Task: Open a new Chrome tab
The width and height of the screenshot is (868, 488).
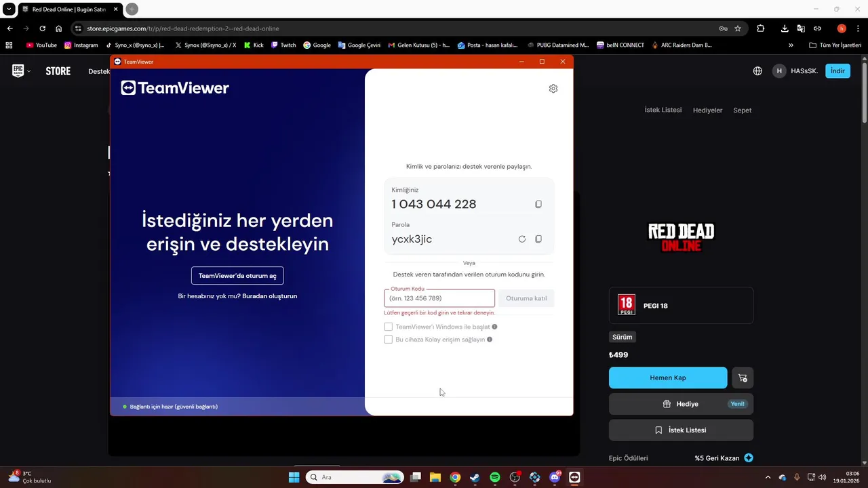Action: (x=132, y=9)
